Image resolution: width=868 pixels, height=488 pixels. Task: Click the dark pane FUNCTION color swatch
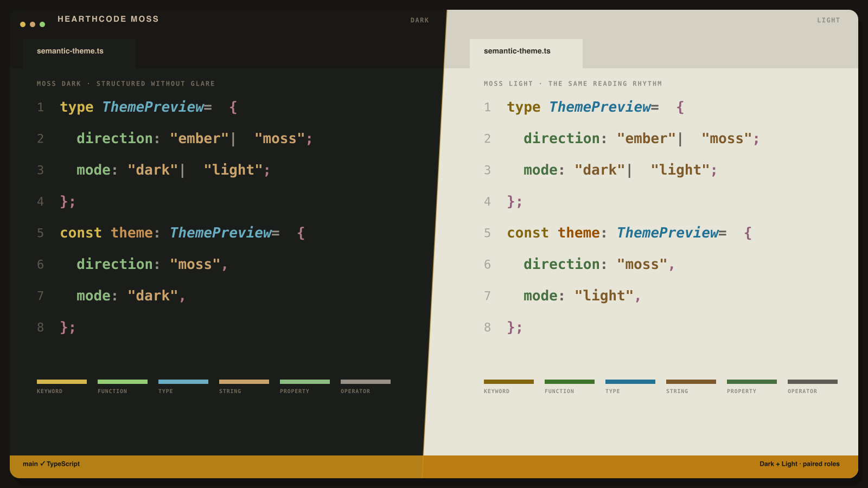[123, 382]
